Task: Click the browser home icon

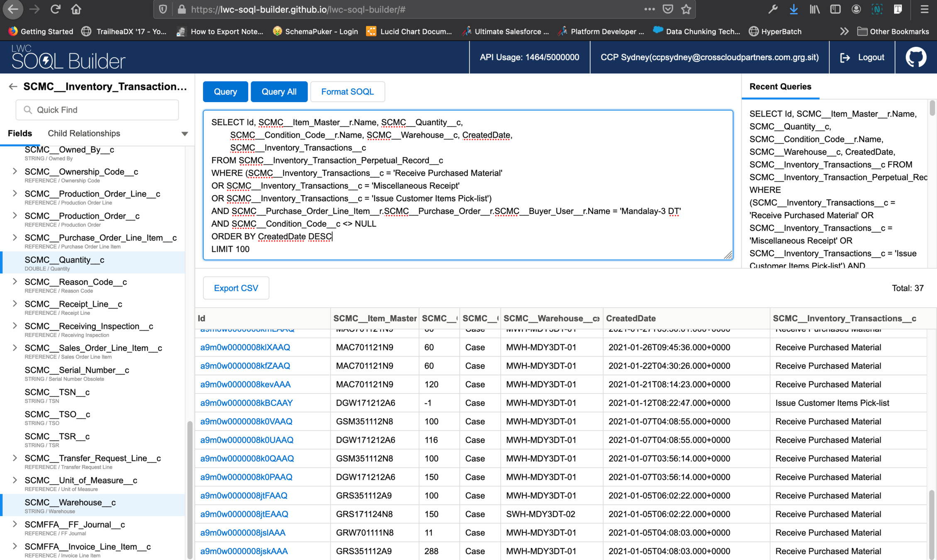Action: click(x=76, y=9)
